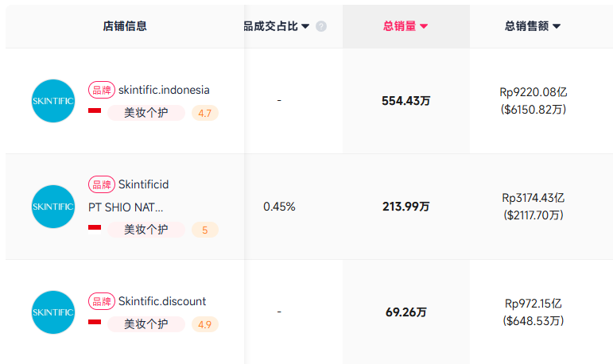Open Skintific.discount store name link
613x364 pixels.
162,301
